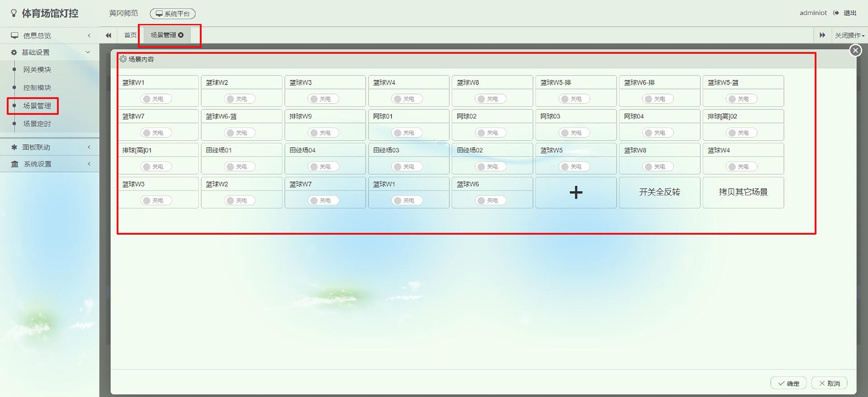The width and height of the screenshot is (868, 397).
Task: Click the double left arrow tab scroller
Action: 108,35
